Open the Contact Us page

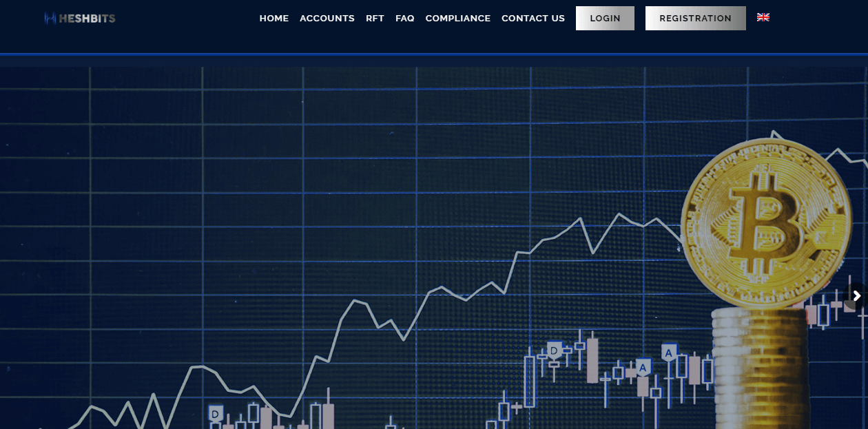click(533, 19)
